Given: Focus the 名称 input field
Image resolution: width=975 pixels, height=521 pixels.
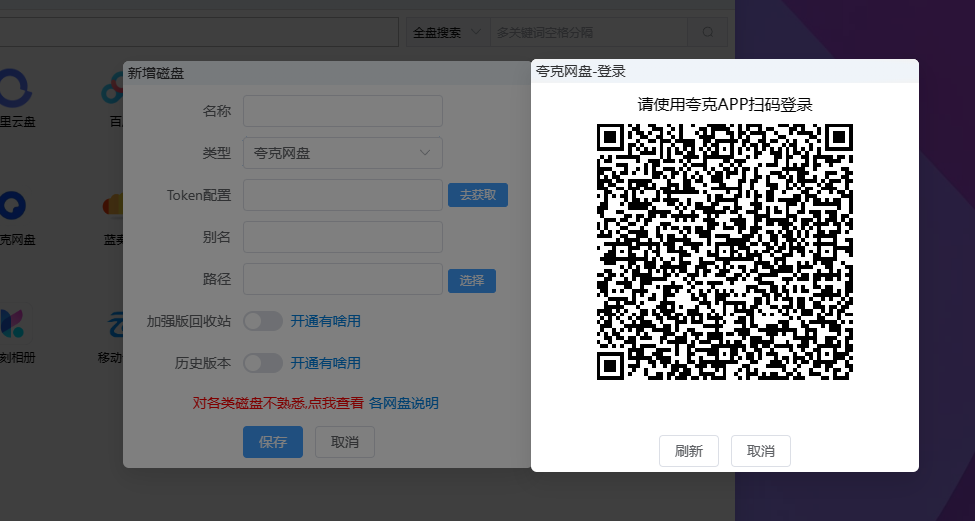Looking at the screenshot, I should (343, 111).
